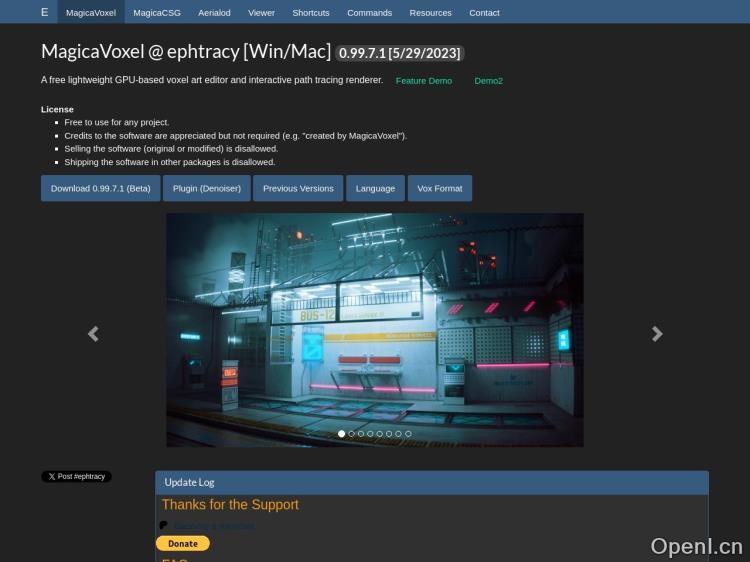The image size is (750, 562).
Task: Select the last carousel indicator dot
Action: 408,434
